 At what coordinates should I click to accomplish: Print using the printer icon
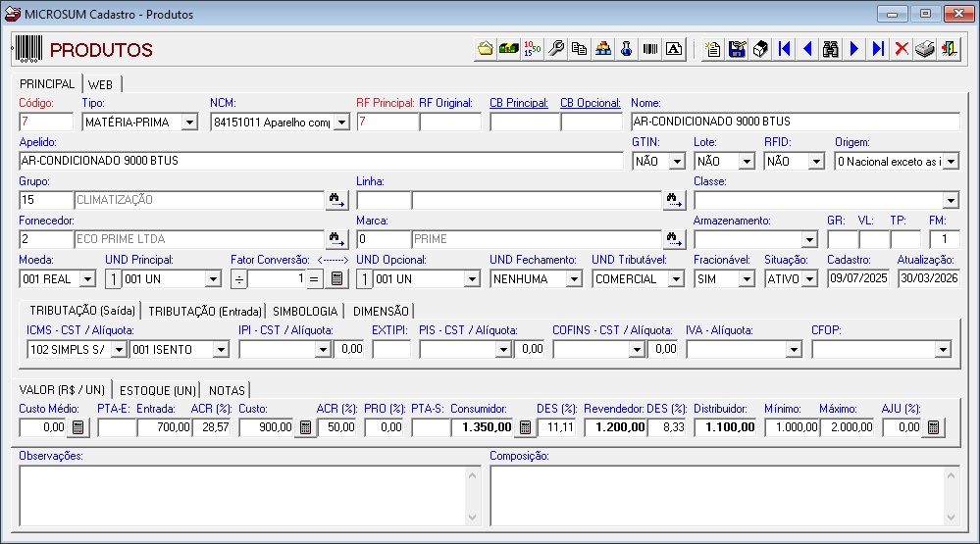coord(925,49)
